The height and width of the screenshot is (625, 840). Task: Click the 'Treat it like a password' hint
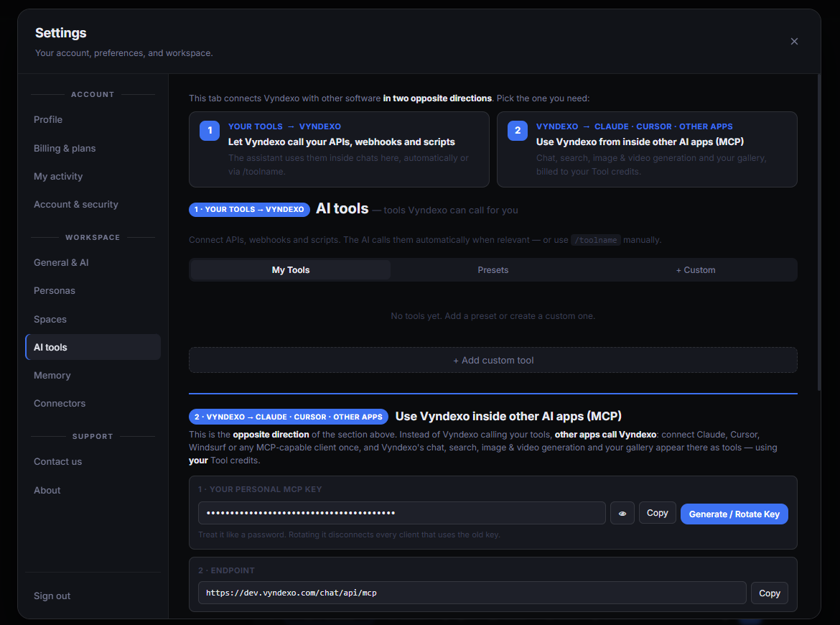[350, 534]
